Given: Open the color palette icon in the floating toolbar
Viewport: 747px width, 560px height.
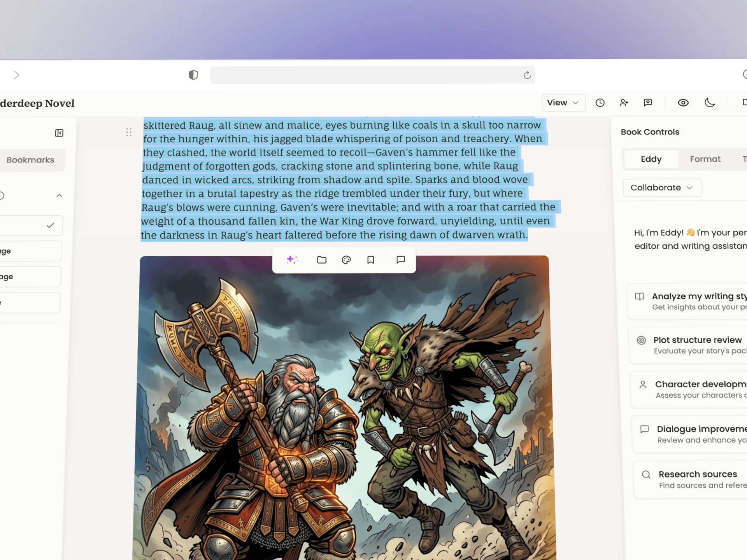Looking at the screenshot, I should [346, 260].
